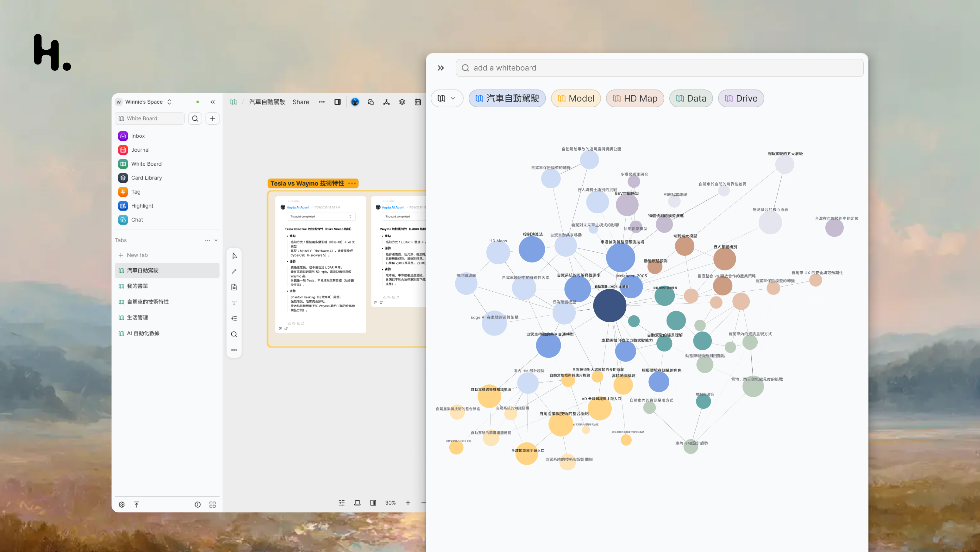Click New tab in sidebar
980x552 pixels.
[137, 255]
